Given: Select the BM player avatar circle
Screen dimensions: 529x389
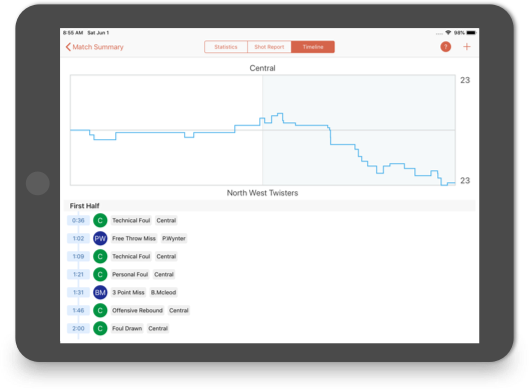Looking at the screenshot, I should click(100, 293).
